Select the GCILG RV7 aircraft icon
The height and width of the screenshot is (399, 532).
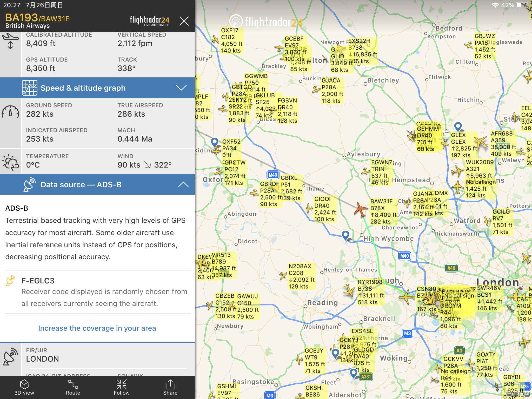[487, 221]
